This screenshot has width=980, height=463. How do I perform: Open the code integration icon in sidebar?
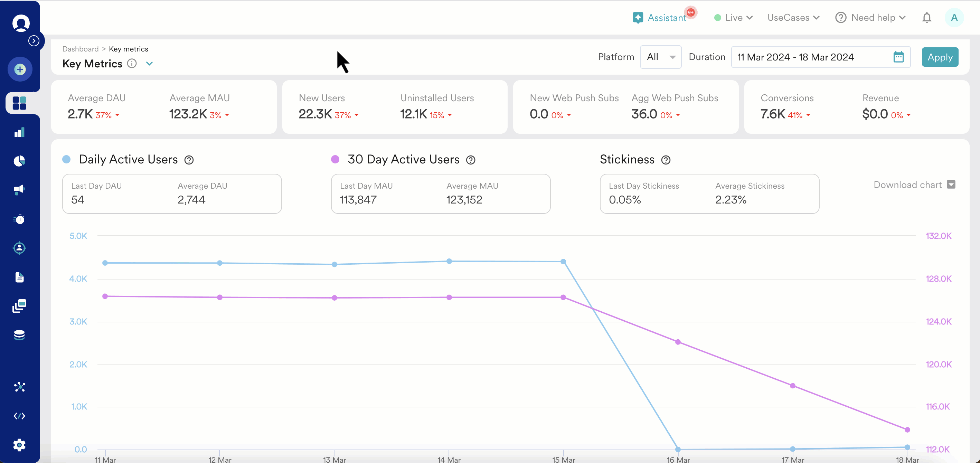pos(19,415)
